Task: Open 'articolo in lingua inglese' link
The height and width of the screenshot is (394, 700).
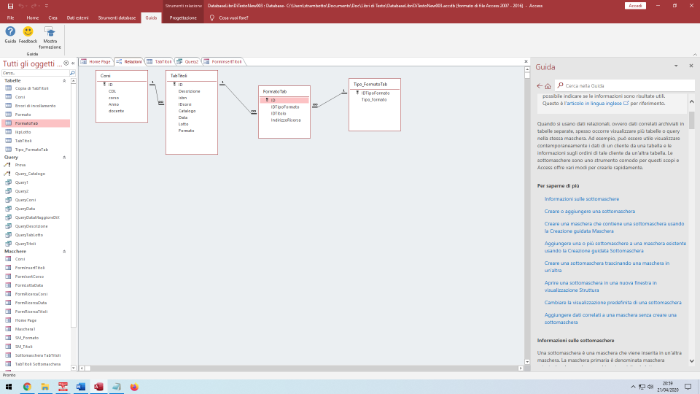Action: point(598,104)
